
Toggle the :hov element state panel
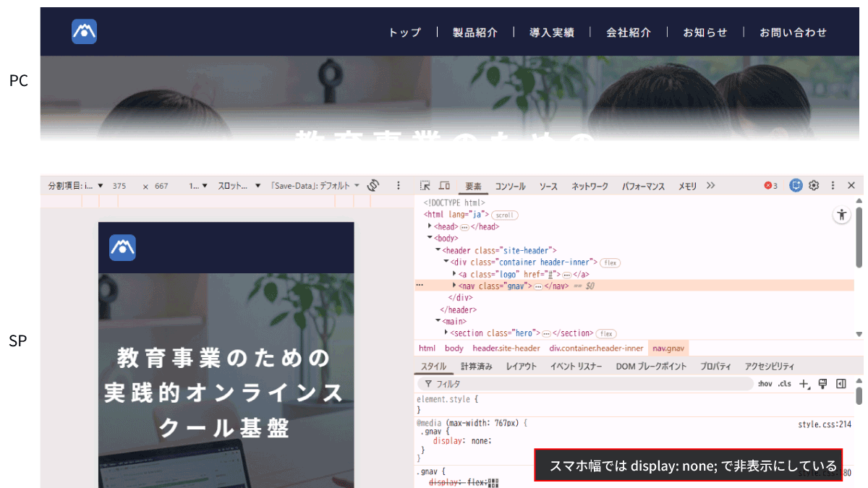(x=765, y=384)
